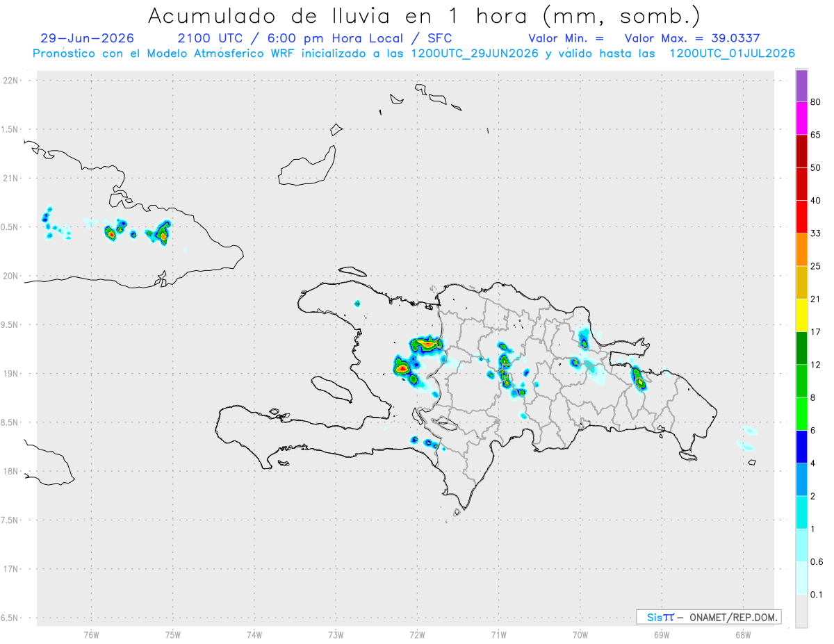
Task: Select the medium green 8–12 legend swatch
Action: pos(801,381)
